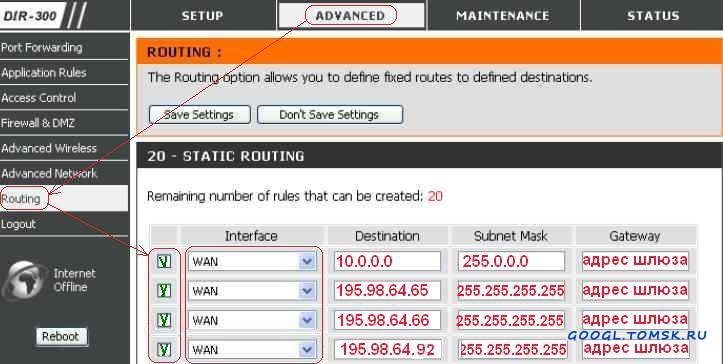The height and width of the screenshot is (364, 723).
Task: Switch to the MAINTENANCE tab
Action: (x=503, y=15)
